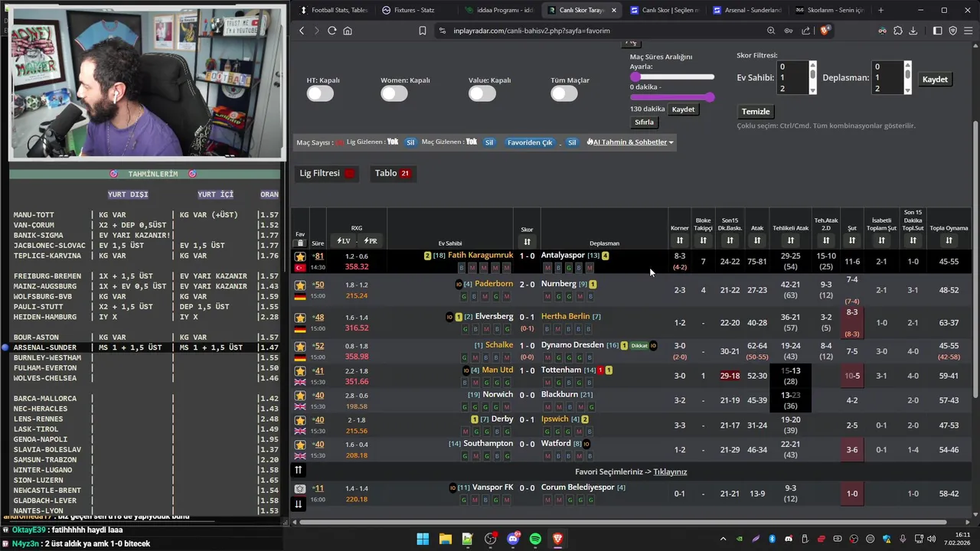Viewport: 980px width, 551px height.
Task: Click the trash icon under Fav header
Action: tap(300, 243)
